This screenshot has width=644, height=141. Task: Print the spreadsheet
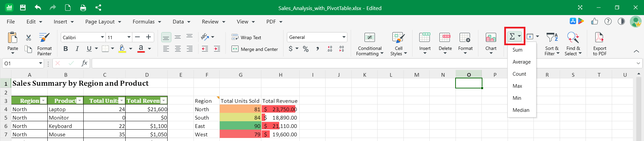83,8
